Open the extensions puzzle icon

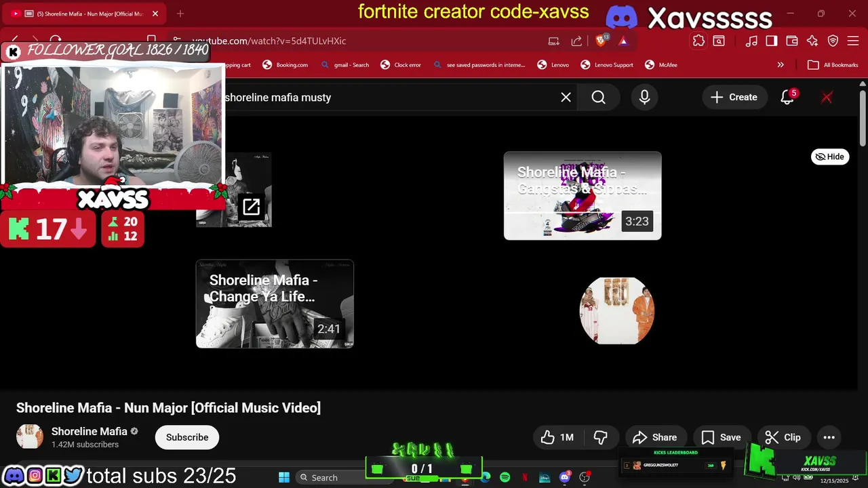(x=698, y=41)
